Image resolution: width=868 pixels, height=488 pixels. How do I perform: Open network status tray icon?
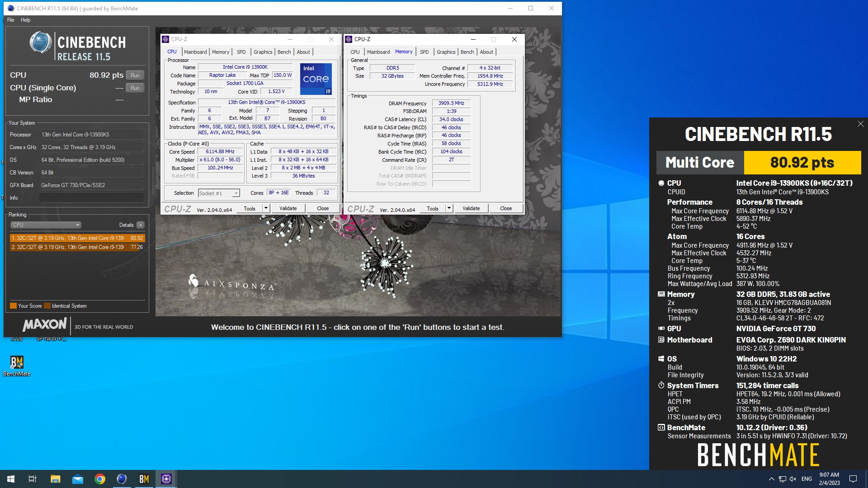(782, 479)
